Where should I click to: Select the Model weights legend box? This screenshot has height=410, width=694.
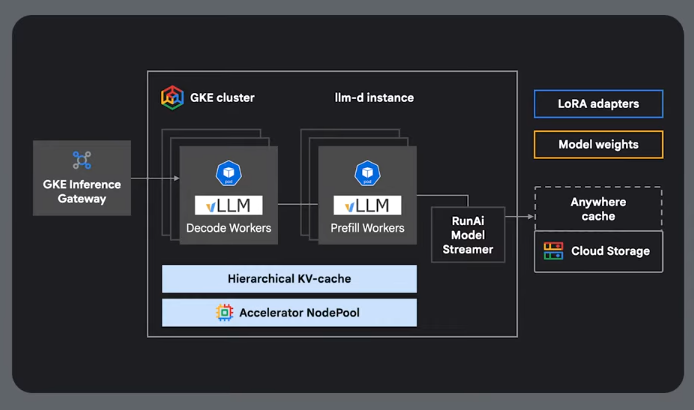(599, 144)
